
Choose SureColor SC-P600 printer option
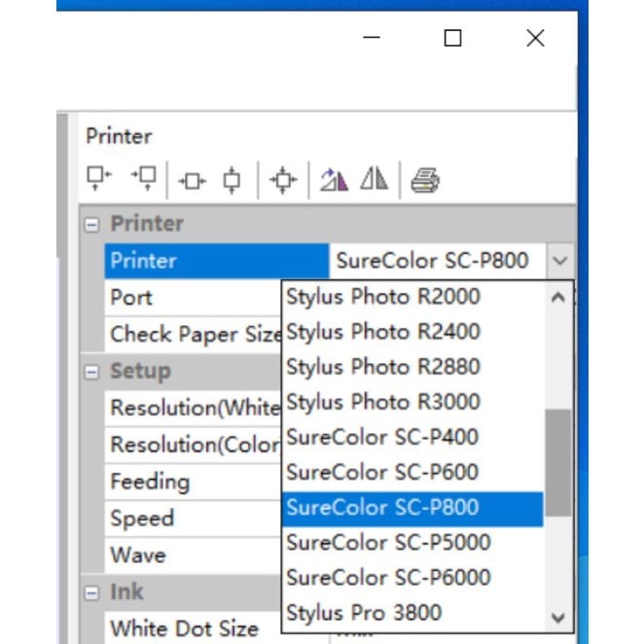[x=382, y=472]
